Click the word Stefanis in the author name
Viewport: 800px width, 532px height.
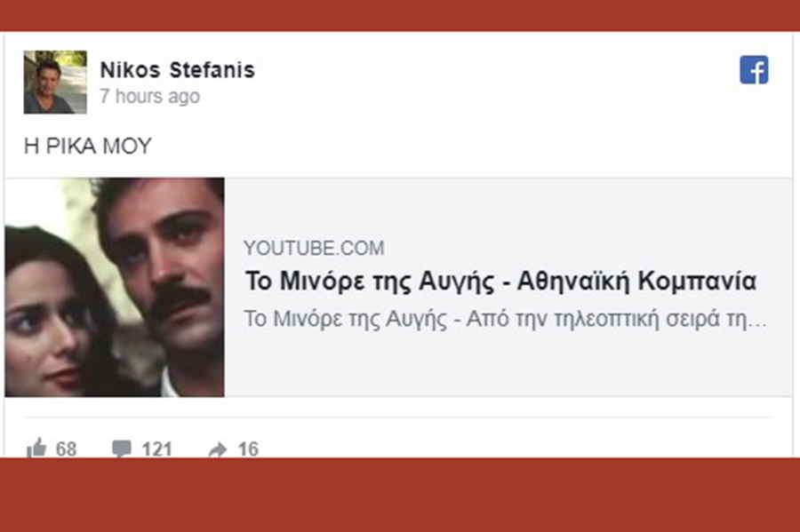click(x=212, y=70)
